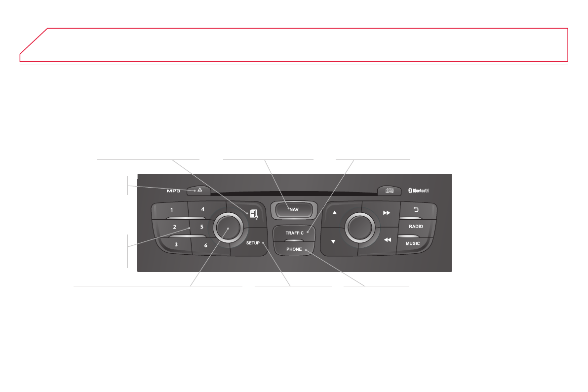Image resolution: width=588 pixels, height=392 pixels.
Task: Open the SETUP button
Action: click(x=253, y=243)
